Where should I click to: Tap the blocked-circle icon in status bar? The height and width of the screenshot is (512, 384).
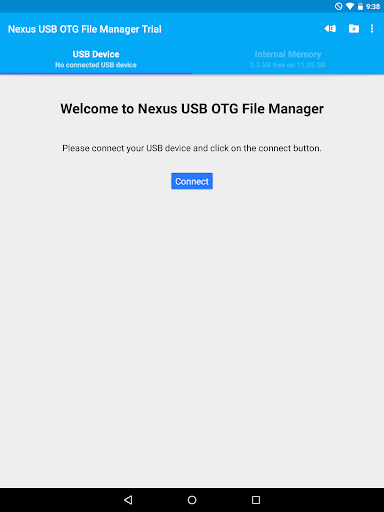339,6
